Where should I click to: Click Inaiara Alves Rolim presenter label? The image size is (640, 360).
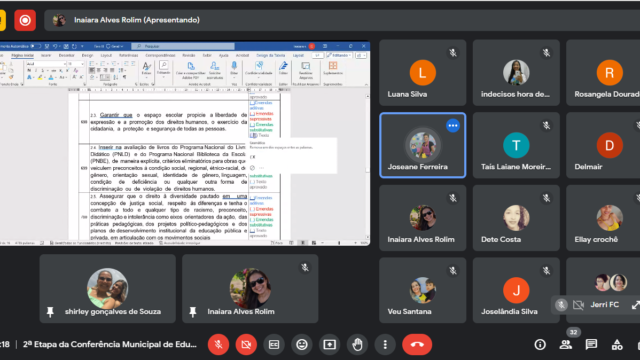point(137,20)
